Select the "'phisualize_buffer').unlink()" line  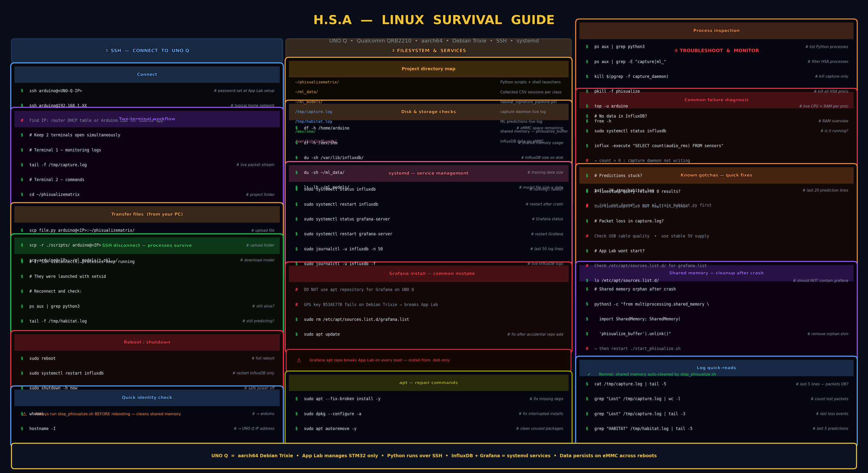pyautogui.click(x=635, y=334)
